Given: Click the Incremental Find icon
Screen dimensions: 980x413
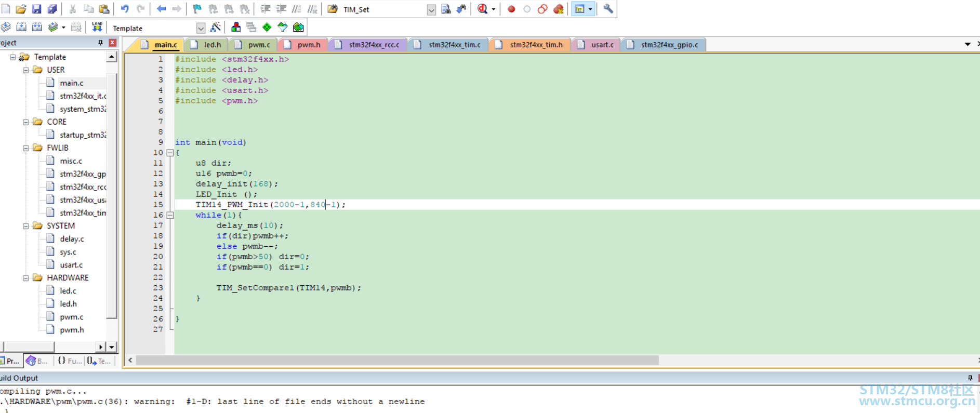Looking at the screenshot, I should (x=461, y=9).
